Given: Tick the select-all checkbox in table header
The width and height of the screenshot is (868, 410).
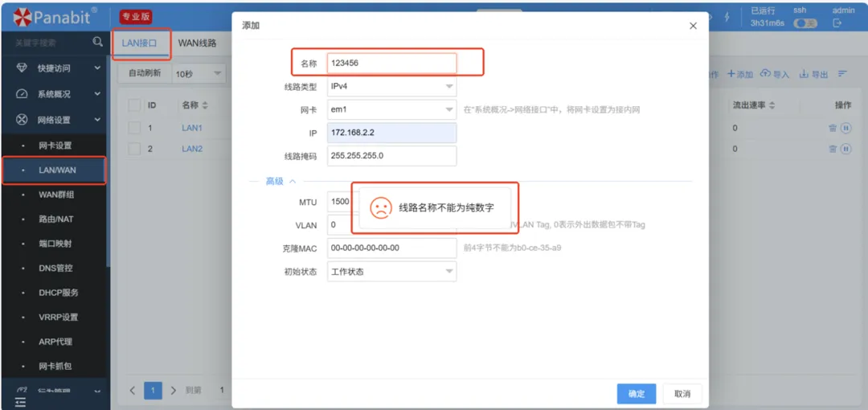Looking at the screenshot, I should [134, 105].
